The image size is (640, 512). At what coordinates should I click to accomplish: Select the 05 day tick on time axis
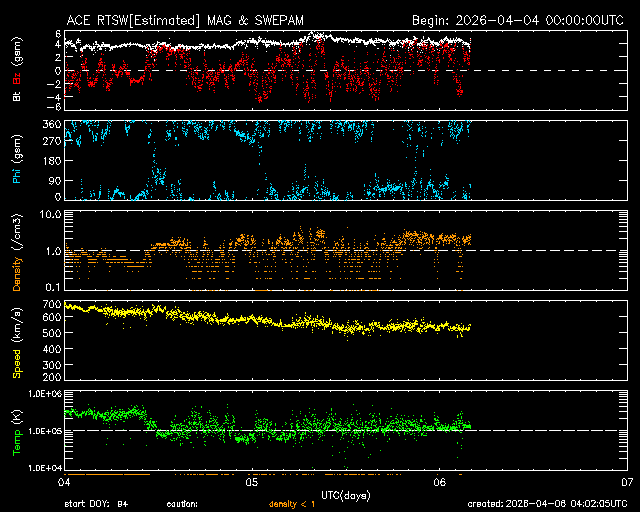(251, 482)
